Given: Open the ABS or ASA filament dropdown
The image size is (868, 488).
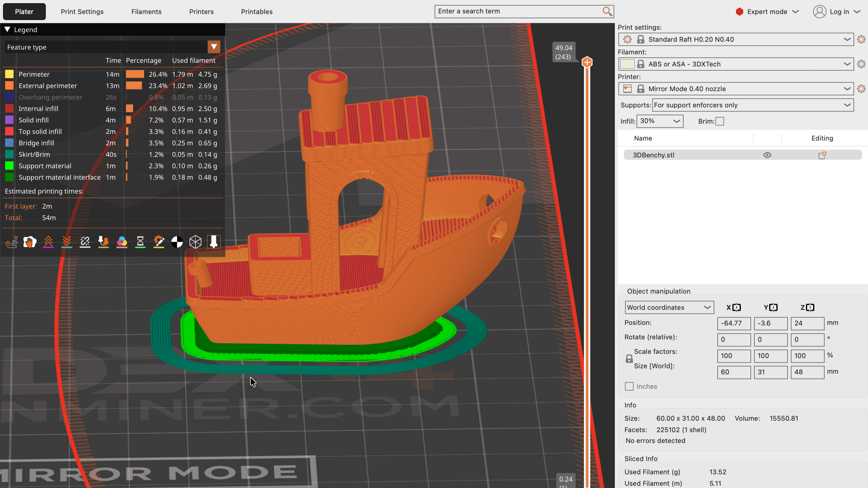Looking at the screenshot, I should pos(736,64).
